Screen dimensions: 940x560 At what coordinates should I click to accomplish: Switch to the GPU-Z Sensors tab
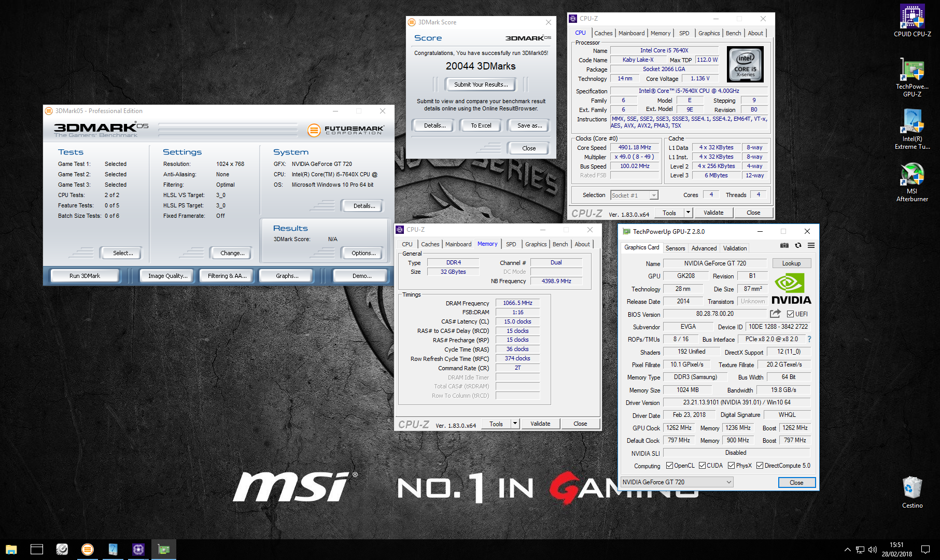click(x=675, y=248)
